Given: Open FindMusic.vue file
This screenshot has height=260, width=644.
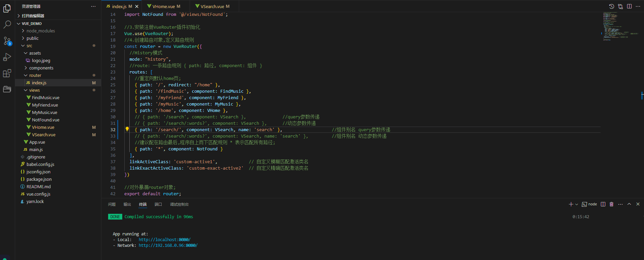Looking at the screenshot, I should point(58,98).
